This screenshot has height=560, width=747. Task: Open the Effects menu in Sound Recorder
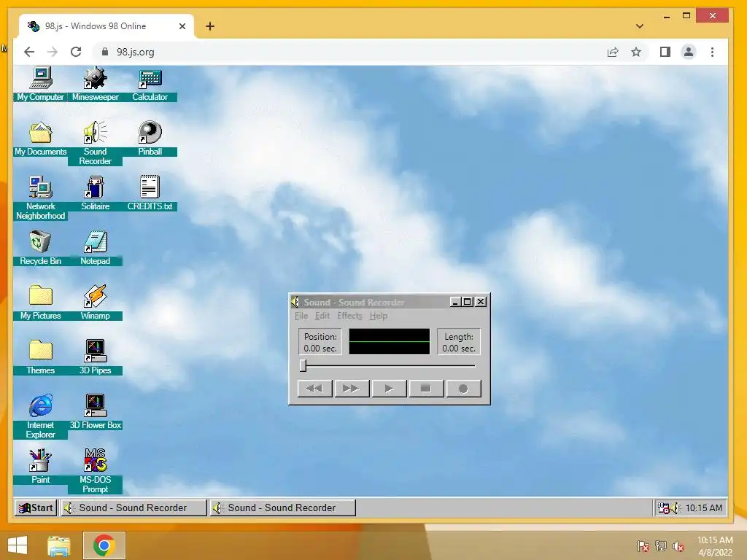(349, 316)
